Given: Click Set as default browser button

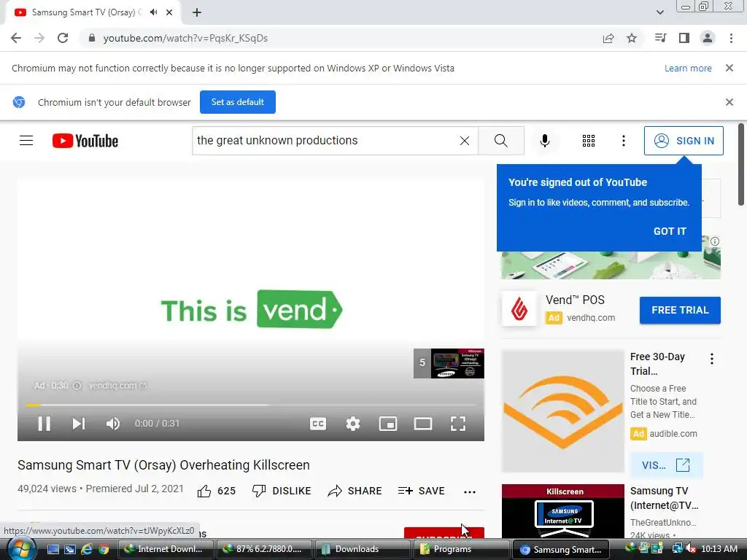Looking at the screenshot, I should point(238,102).
